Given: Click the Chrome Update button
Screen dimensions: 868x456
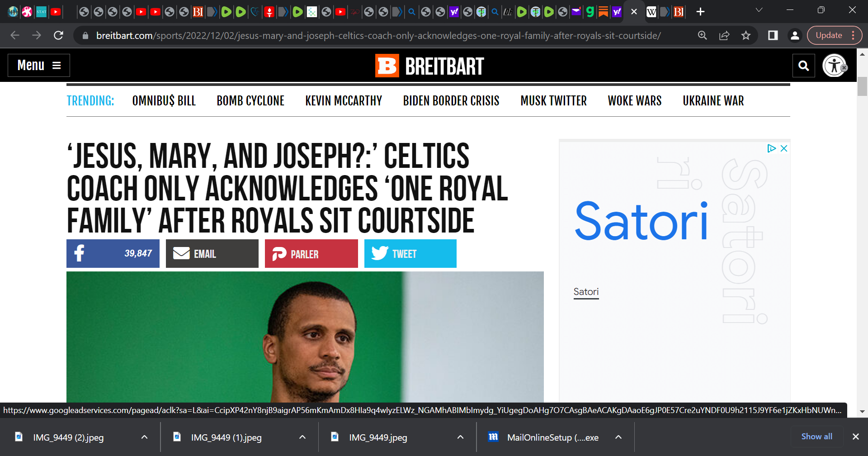Looking at the screenshot, I should click(829, 35).
